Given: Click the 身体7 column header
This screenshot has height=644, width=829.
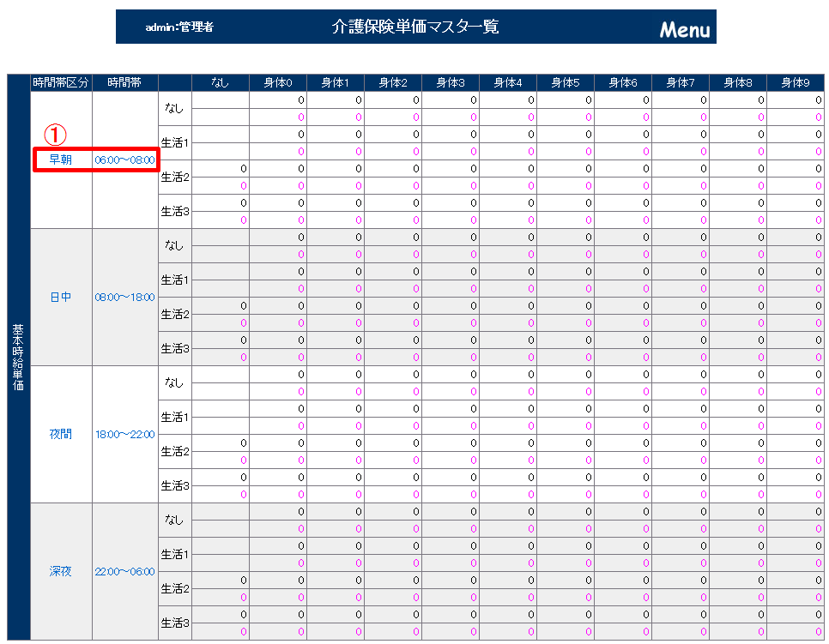Looking at the screenshot, I should coord(681,83).
